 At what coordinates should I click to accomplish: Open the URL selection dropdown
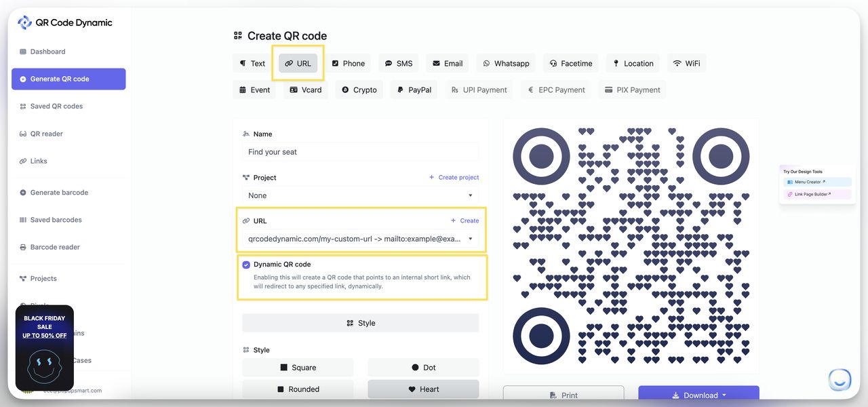[x=360, y=239]
